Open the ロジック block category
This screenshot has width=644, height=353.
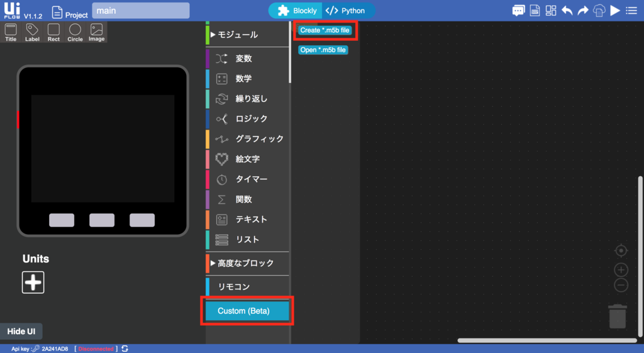coord(248,119)
